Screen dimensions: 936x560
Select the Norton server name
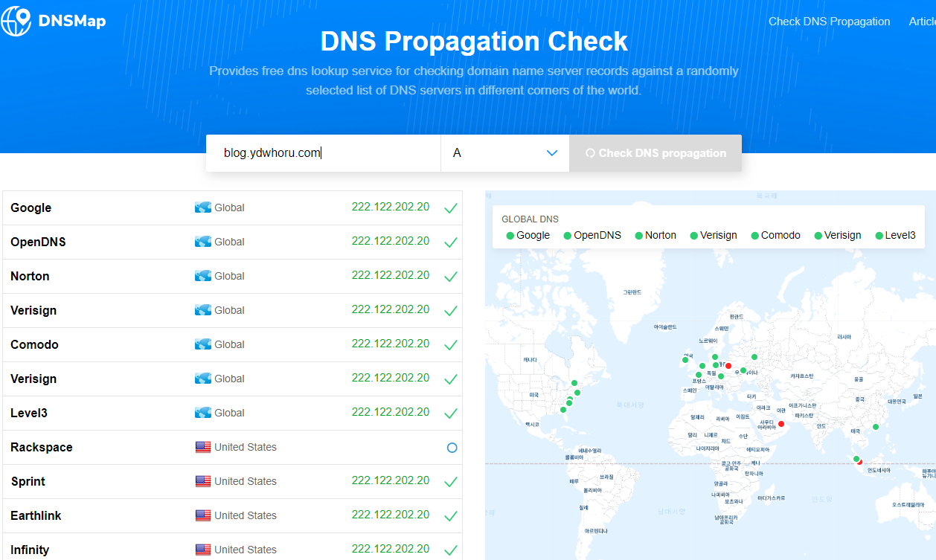pos(30,276)
